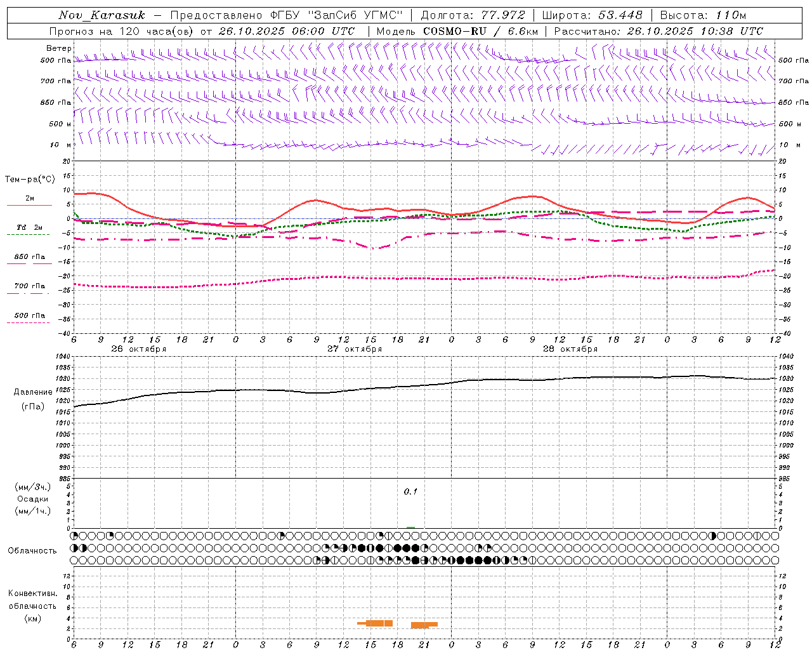This screenshot has width=812, height=650.
Task: Click the '(гПа)' unit under Давление
Action: click(32, 406)
